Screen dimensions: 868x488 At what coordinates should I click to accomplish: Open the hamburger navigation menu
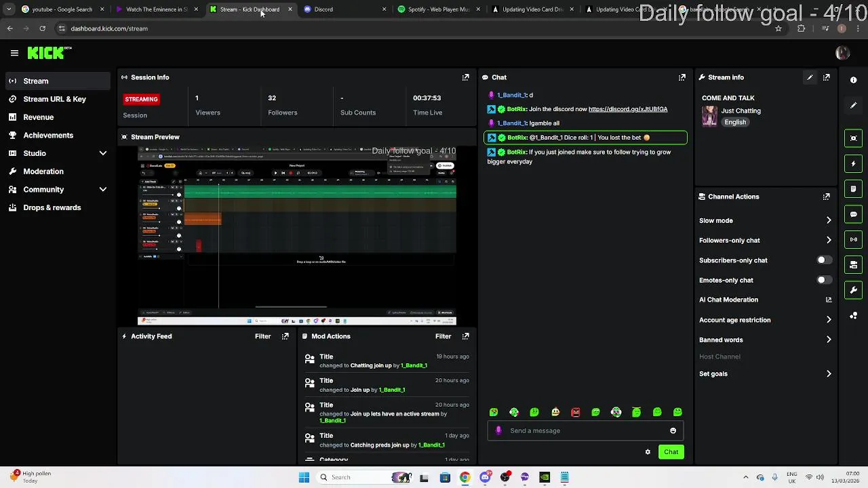point(14,53)
